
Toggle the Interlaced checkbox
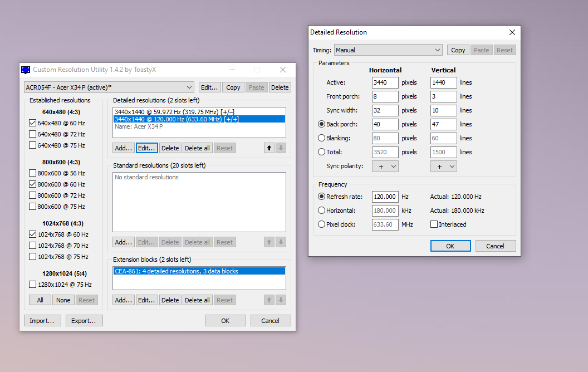[434, 224]
